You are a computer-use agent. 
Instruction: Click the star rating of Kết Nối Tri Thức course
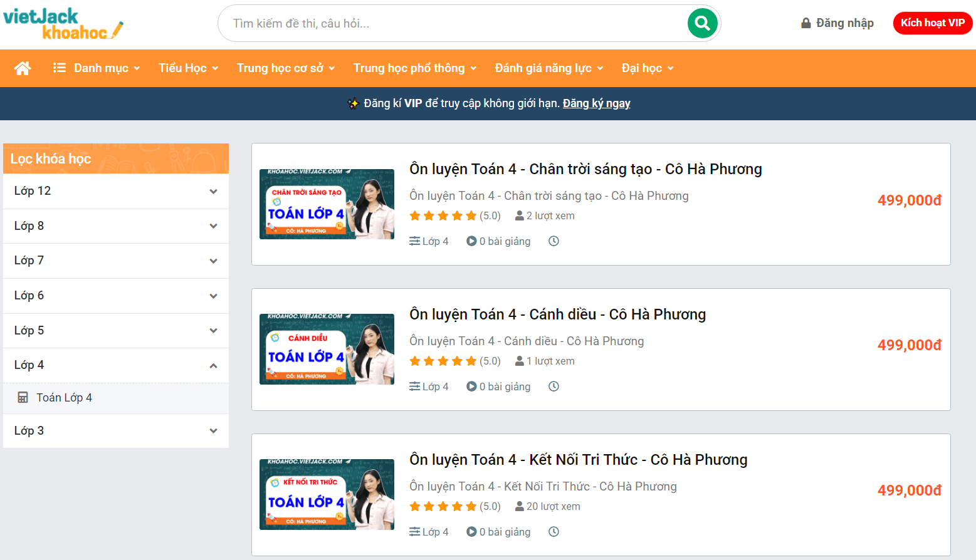point(443,506)
